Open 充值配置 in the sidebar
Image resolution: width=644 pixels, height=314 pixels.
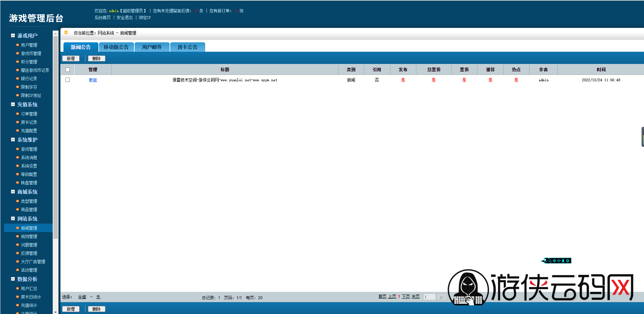[x=29, y=131]
